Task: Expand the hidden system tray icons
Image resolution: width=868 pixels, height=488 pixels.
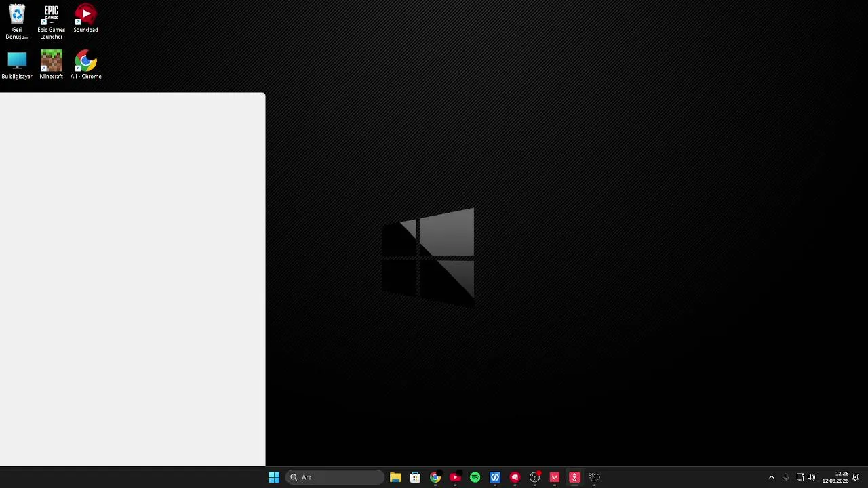Action: point(771,477)
